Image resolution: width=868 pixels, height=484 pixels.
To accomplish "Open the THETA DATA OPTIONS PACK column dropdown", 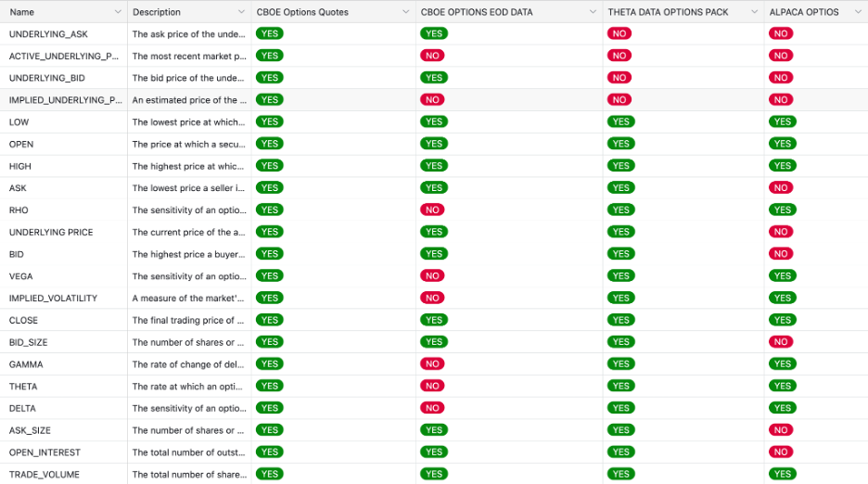I will coord(754,12).
